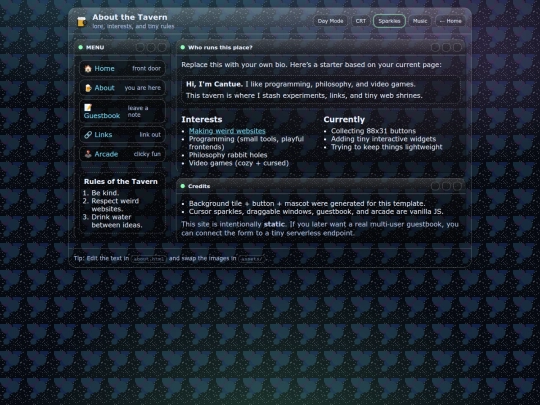Click 'Adding tiny interactive widgets' item
Viewport: 540px width, 405px height.
click(x=383, y=139)
